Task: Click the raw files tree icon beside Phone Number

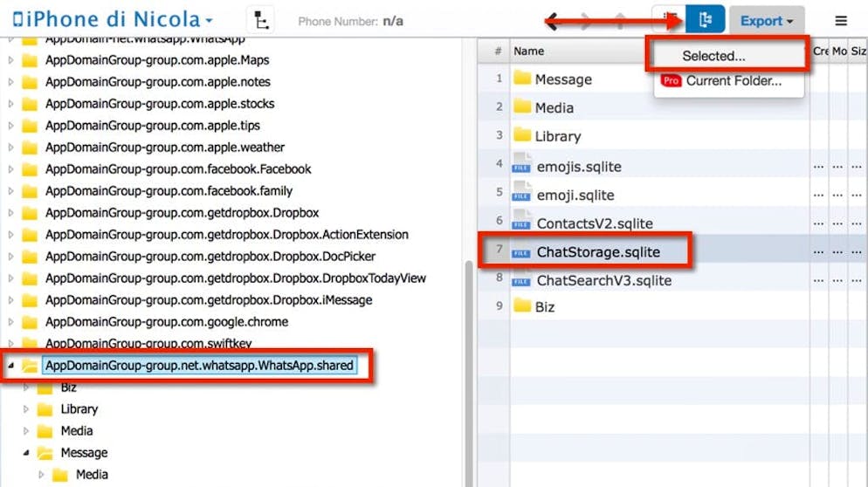Action: (x=260, y=21)
